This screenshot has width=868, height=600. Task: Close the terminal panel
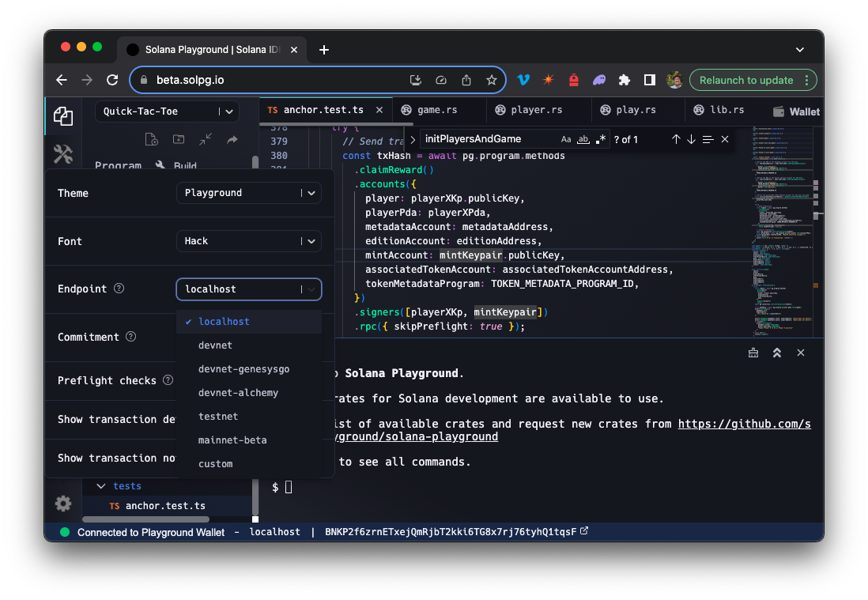[x=801, y=353]
